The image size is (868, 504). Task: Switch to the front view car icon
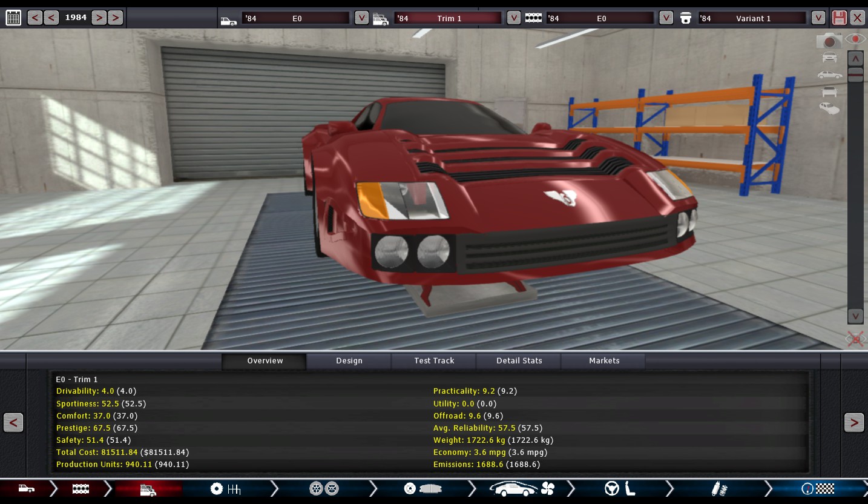829,58
